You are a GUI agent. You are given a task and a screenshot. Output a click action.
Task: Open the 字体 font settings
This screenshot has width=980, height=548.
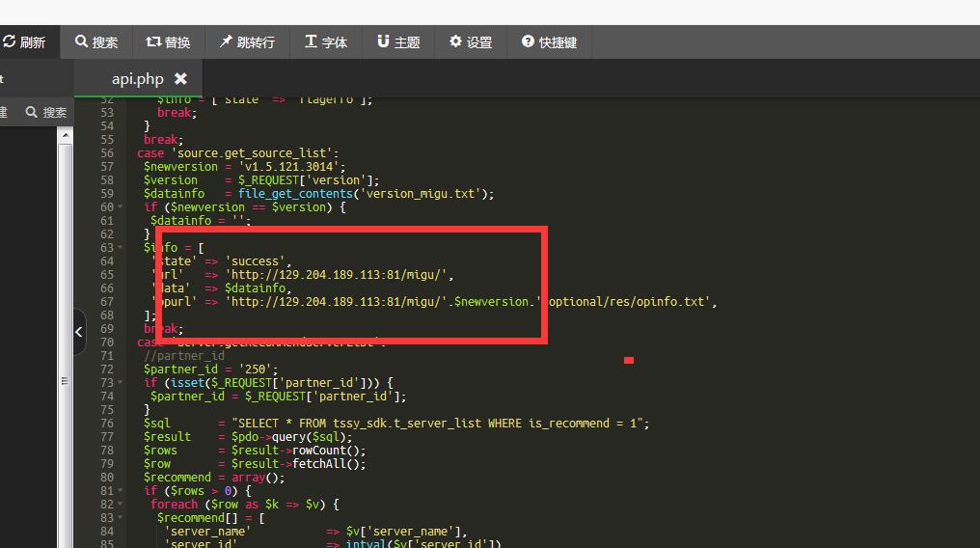pos(325,42)
